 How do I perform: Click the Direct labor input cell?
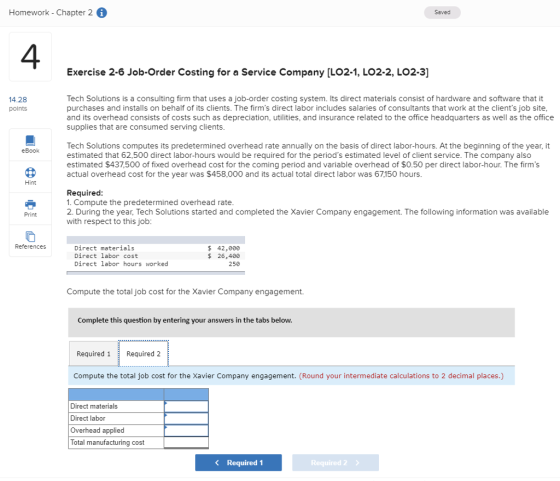[186, 419]
